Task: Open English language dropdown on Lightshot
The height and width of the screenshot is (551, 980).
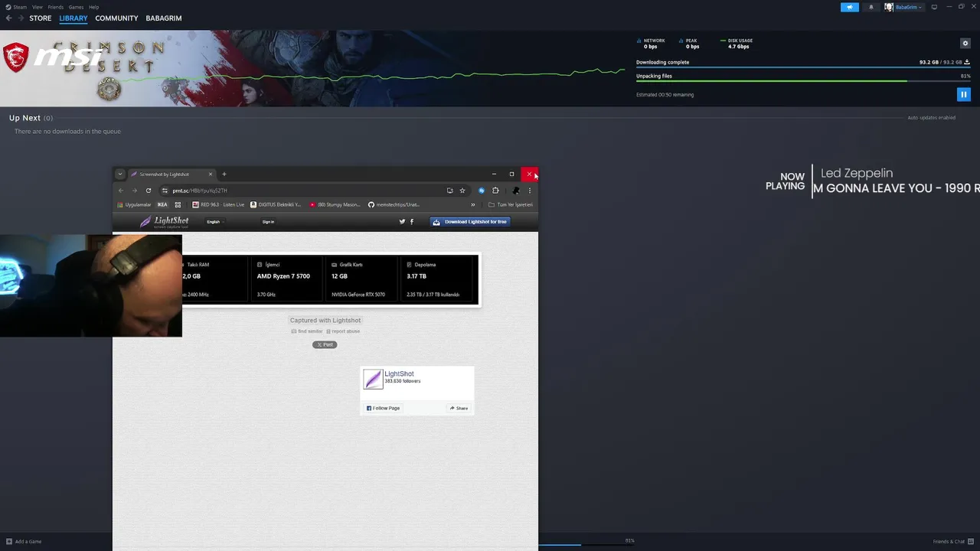Action: 214,222
